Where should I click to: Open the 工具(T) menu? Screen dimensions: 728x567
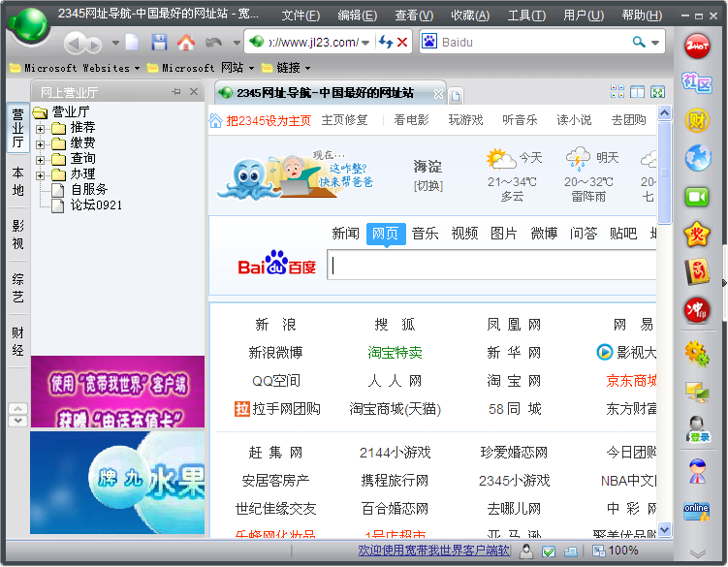[x=525, y=16]
